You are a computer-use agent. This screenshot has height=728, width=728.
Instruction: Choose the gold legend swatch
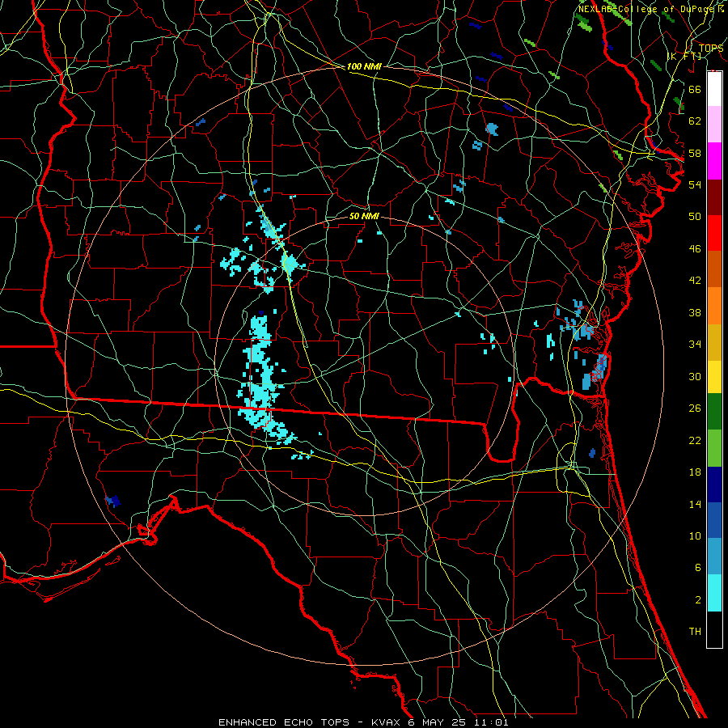(x=714, y=341)
